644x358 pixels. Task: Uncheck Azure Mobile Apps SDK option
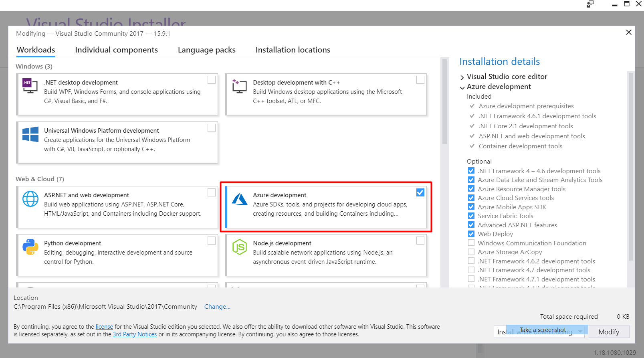click(471, 207)
